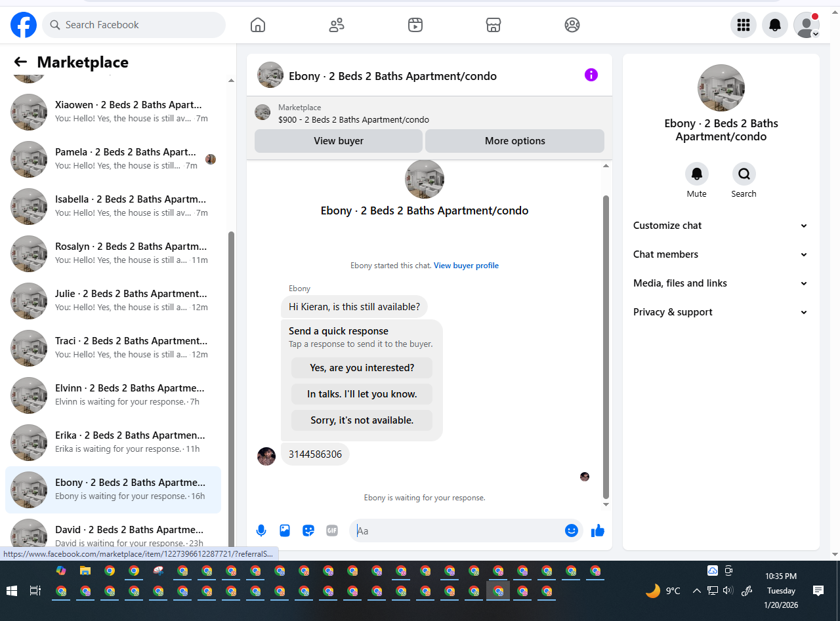Open the Windows notification center icon
The height and width of the screenshot is (621, 840).
pyautogui.click(x=818, y=591)
